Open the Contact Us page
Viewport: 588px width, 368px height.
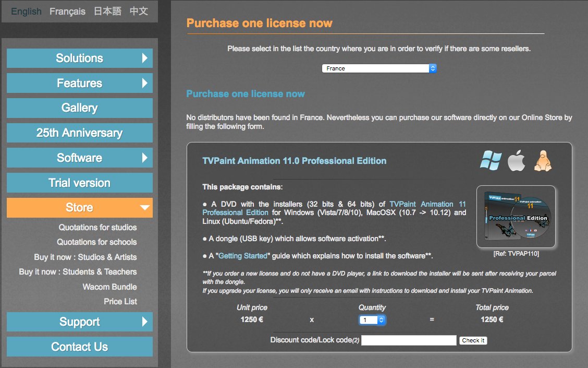[x=80, y=347]
